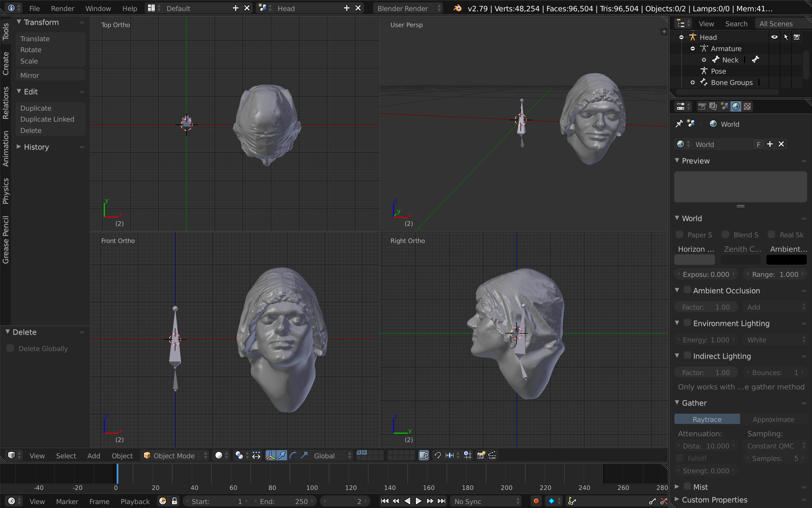Click the Rotate button

(50, 50)
